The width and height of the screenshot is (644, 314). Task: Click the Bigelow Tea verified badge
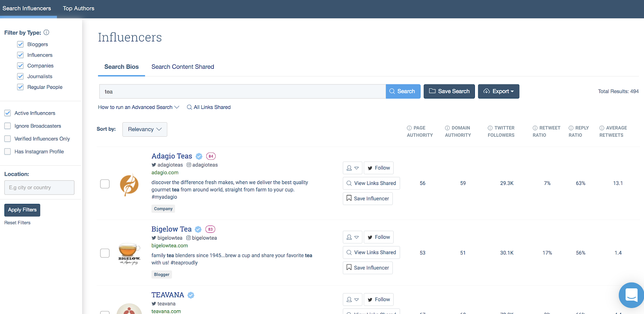click(198, 230)
